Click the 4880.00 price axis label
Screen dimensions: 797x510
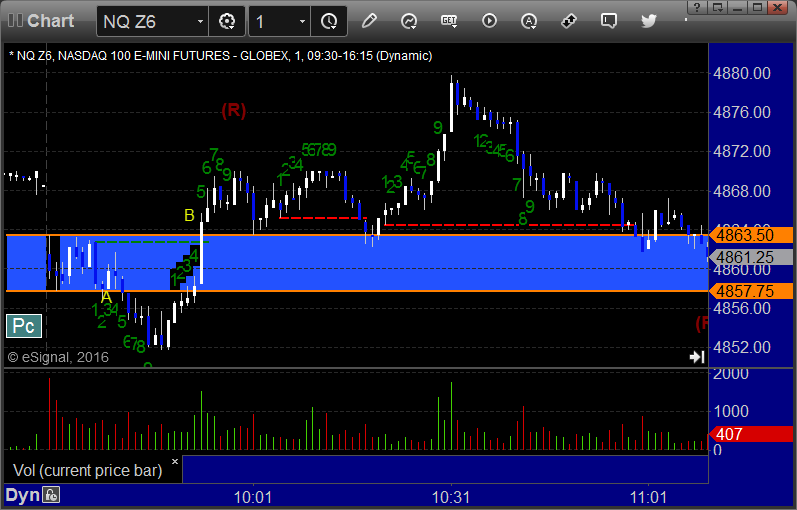[742, 73]
